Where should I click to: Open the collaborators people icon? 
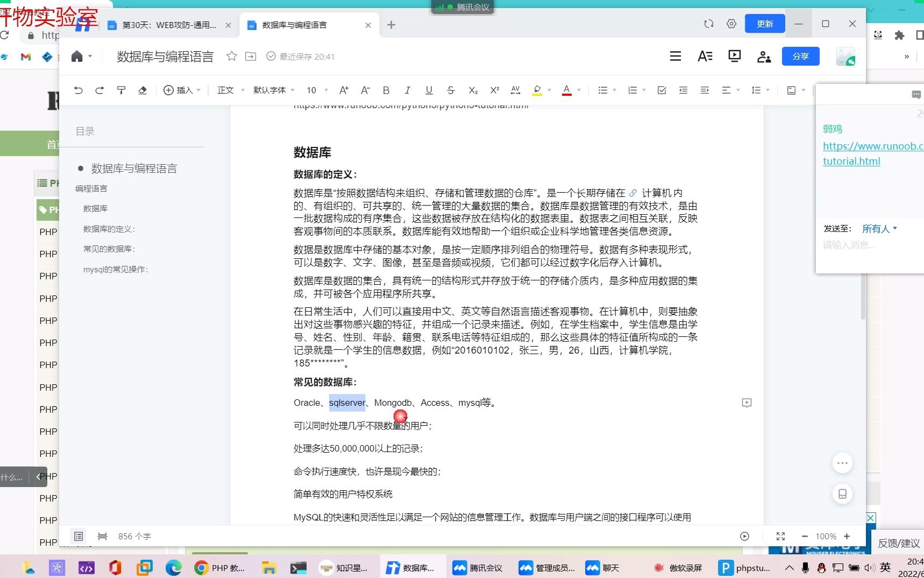pos(764,57)
